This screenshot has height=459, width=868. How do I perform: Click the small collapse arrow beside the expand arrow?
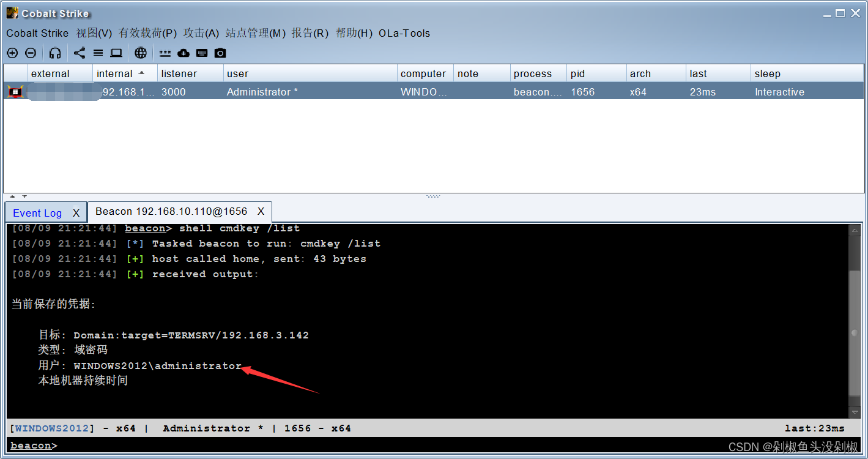[24, 197]
